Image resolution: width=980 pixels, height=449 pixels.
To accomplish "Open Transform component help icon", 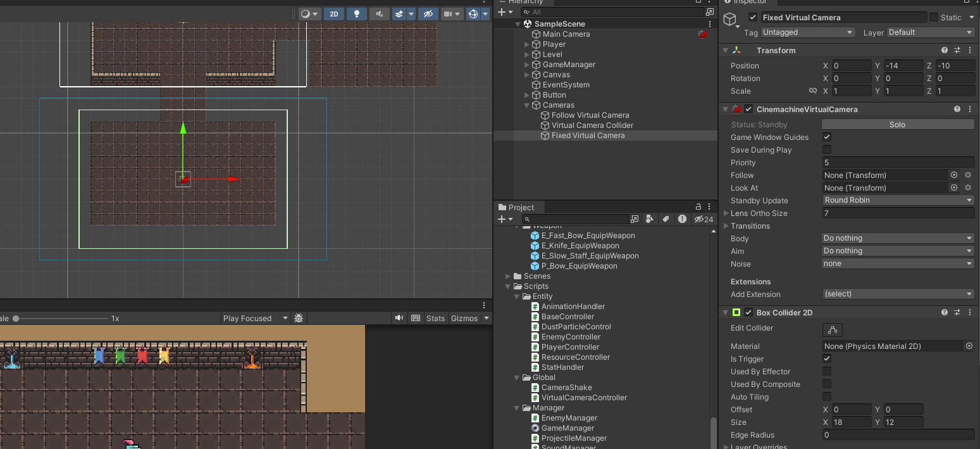I will pos(945,50).
